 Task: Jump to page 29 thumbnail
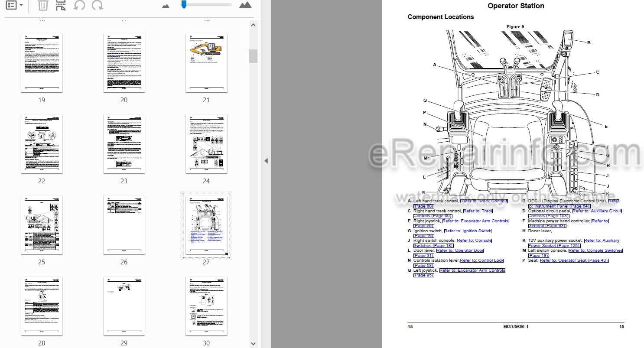[x=124, y=306]
